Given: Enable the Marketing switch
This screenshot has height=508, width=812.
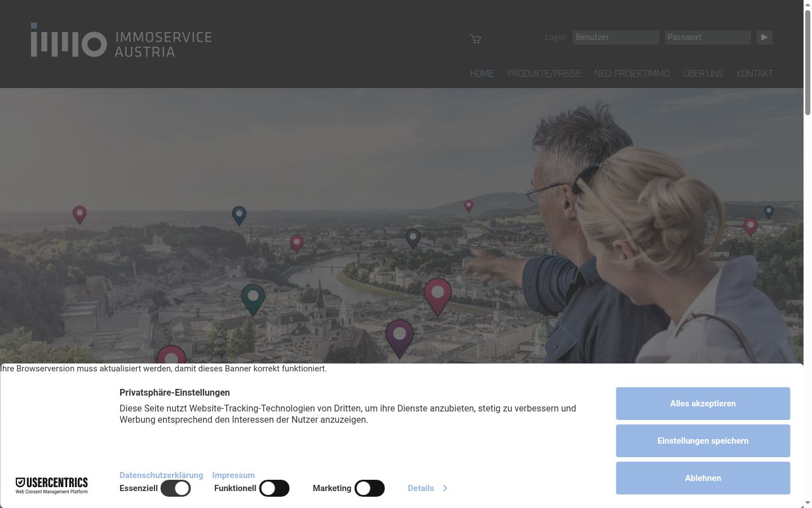Looking at the screenshot, I should pos(369,488).
